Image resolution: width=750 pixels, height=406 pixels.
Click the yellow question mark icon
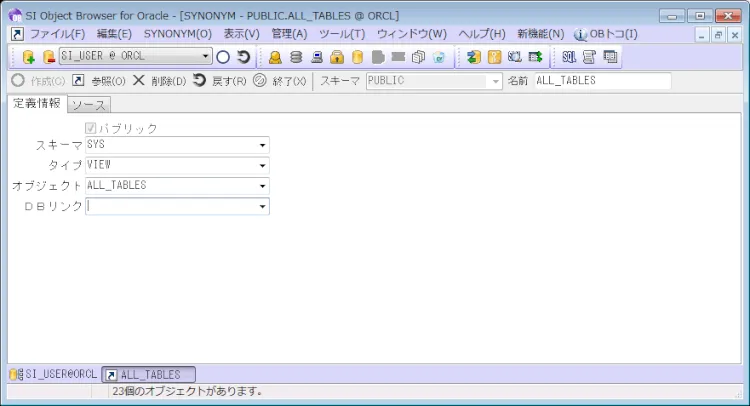[x=494, y=57]
